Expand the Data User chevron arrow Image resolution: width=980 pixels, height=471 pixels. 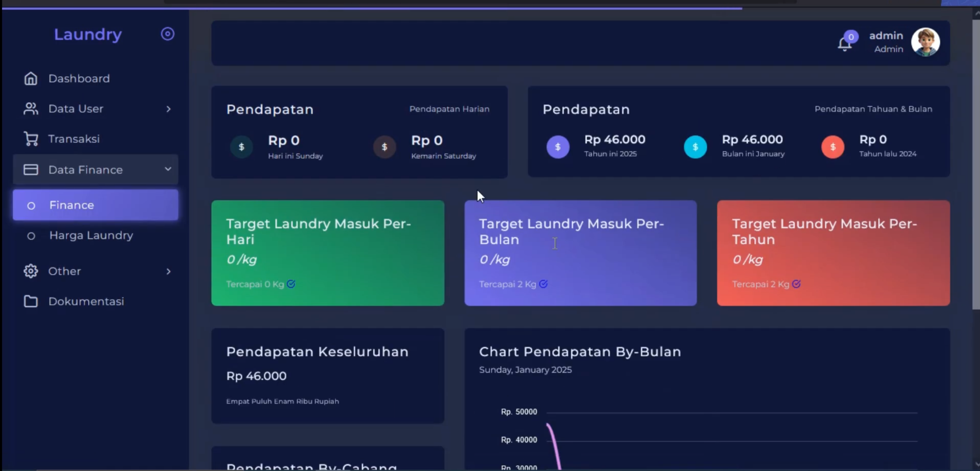168,109
